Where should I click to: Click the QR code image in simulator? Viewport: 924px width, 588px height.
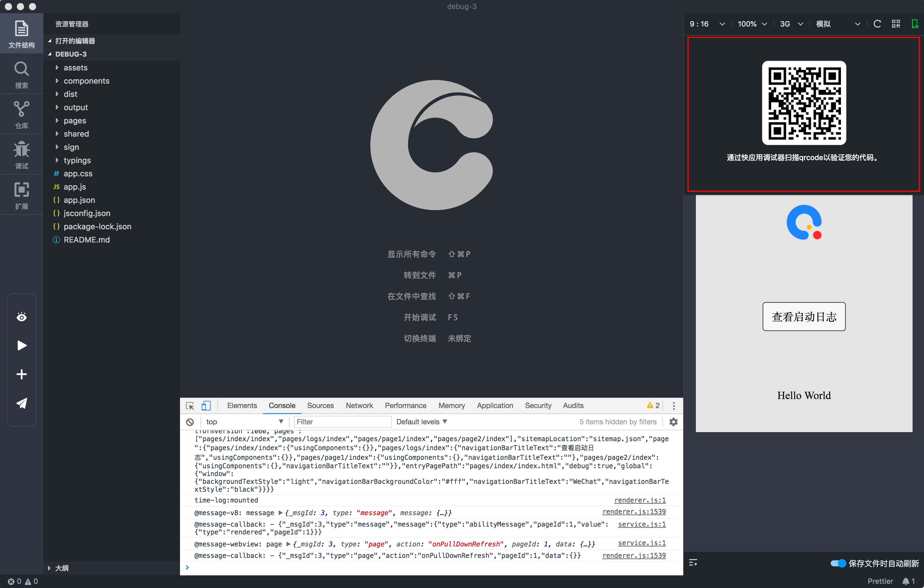(804, 103)
